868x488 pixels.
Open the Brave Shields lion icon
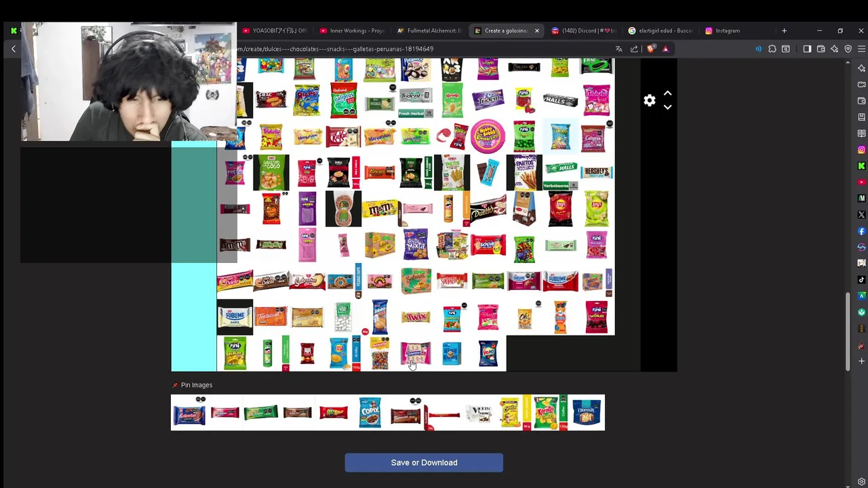tap(651, 49)
